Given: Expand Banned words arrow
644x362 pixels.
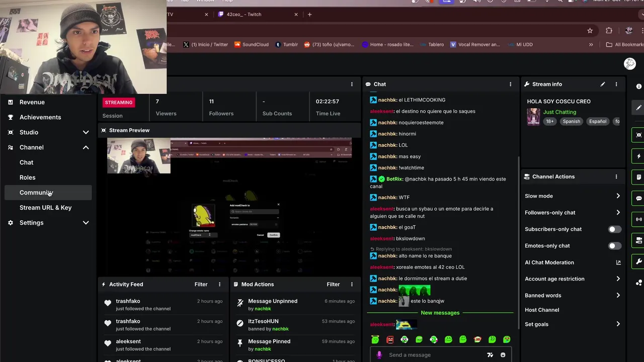Looking at the screenshot, I should coord(618,296).
